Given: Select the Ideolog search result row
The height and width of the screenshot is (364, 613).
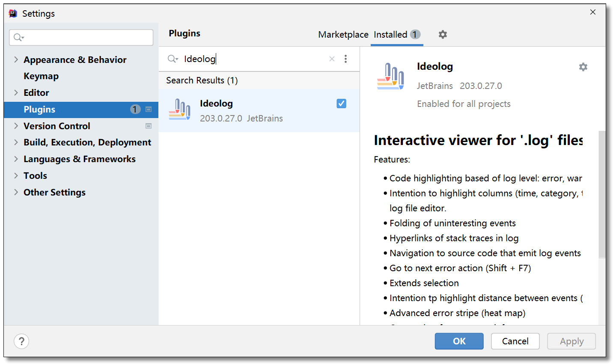Looking at the screenshot, I should point(259,110).
